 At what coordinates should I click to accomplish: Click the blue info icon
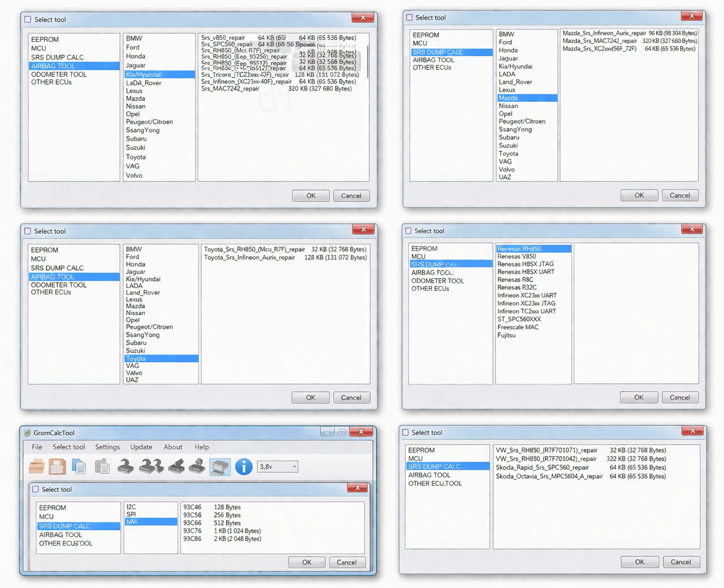[x=244, y=466]
